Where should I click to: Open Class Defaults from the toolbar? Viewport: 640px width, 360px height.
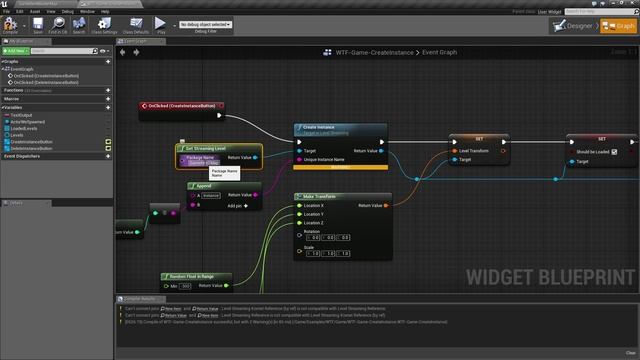[x=136, y=25]
